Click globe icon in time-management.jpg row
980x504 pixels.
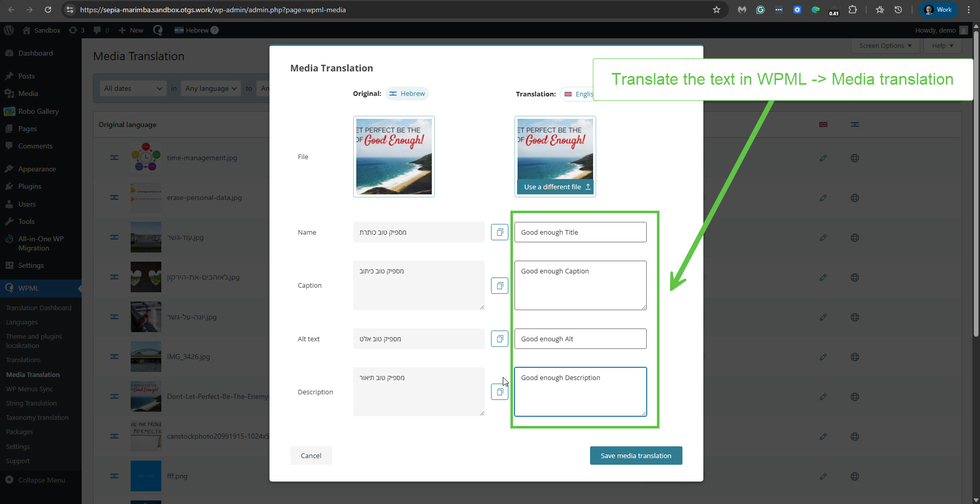tap(855, 158)
